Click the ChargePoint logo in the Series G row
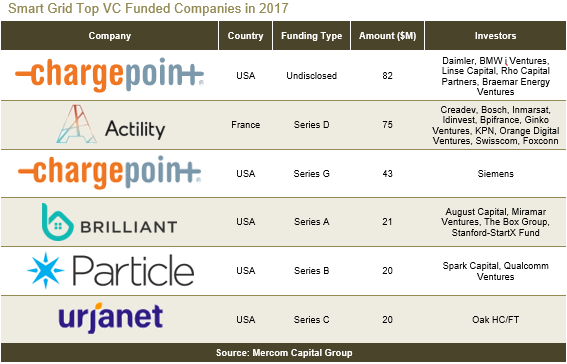The image size is (567, 364). 109,173
